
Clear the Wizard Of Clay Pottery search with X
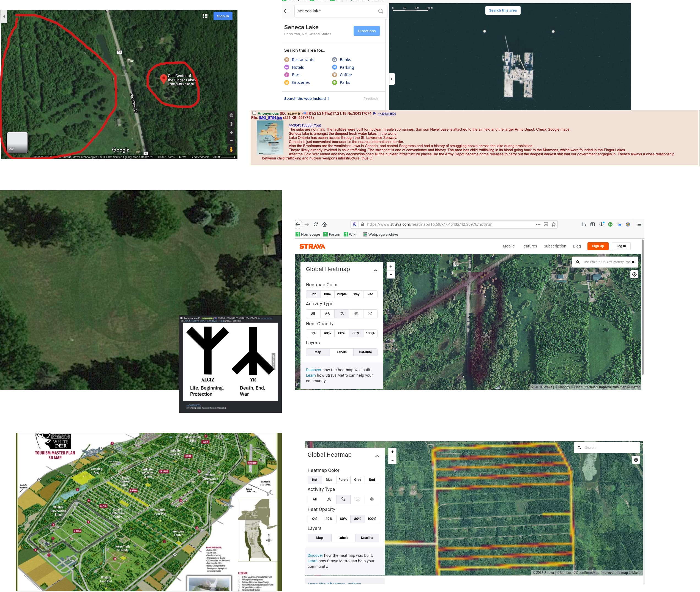(633, 262)
